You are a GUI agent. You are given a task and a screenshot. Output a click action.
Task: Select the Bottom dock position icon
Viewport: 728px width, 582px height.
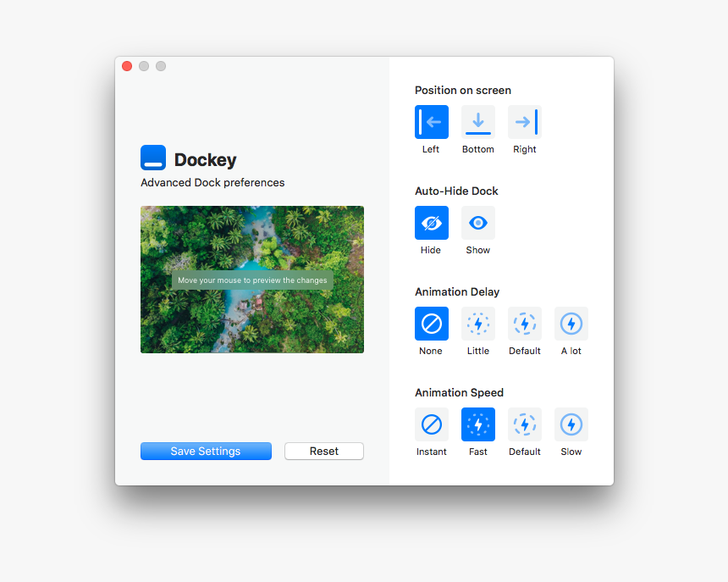coord(477,122)
